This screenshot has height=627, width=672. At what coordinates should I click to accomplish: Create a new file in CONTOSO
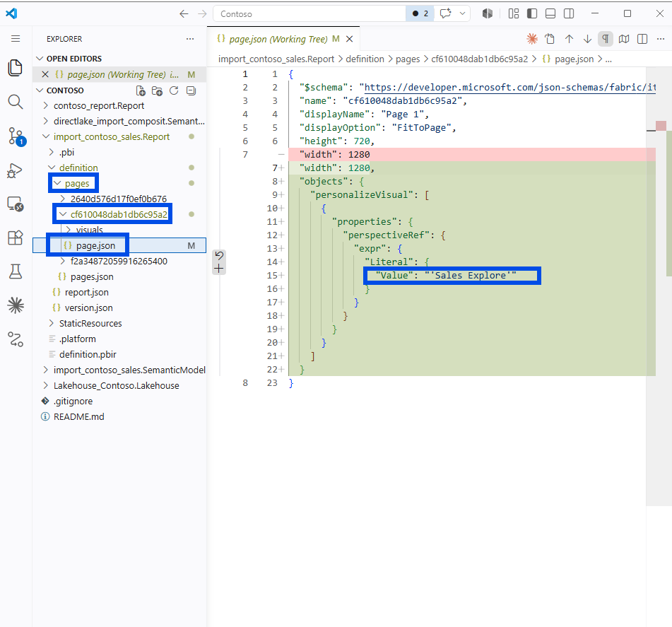(x=141, y=90)
